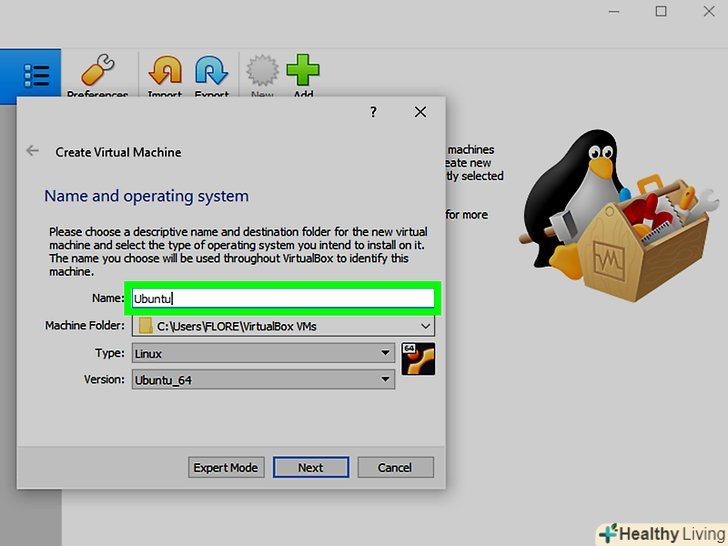This screenshot has height=546, width=728.
Task: Click the yellow folder icon in Machine Folder
Action: [x=146, y=325]
